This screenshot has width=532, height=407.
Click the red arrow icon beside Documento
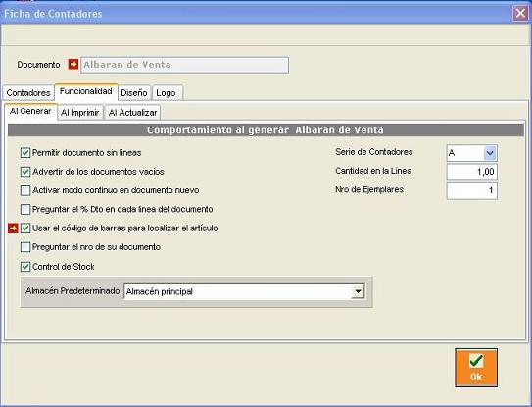(73, 64)
